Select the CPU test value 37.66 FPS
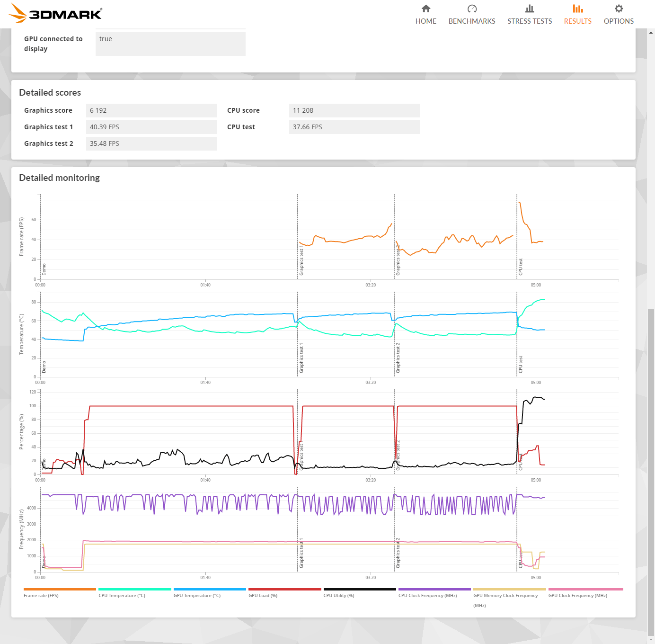This screenshot has height=644, width=655. coord(354,127)
